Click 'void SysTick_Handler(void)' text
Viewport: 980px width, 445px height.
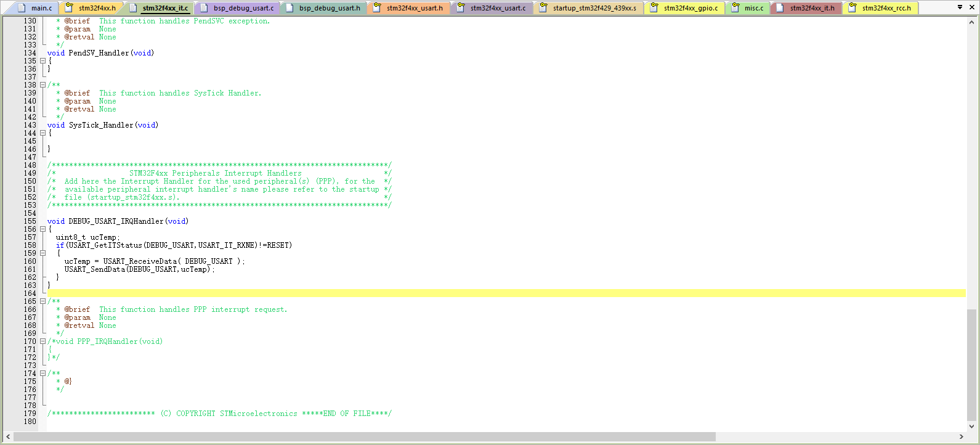[x=103, y=125]
